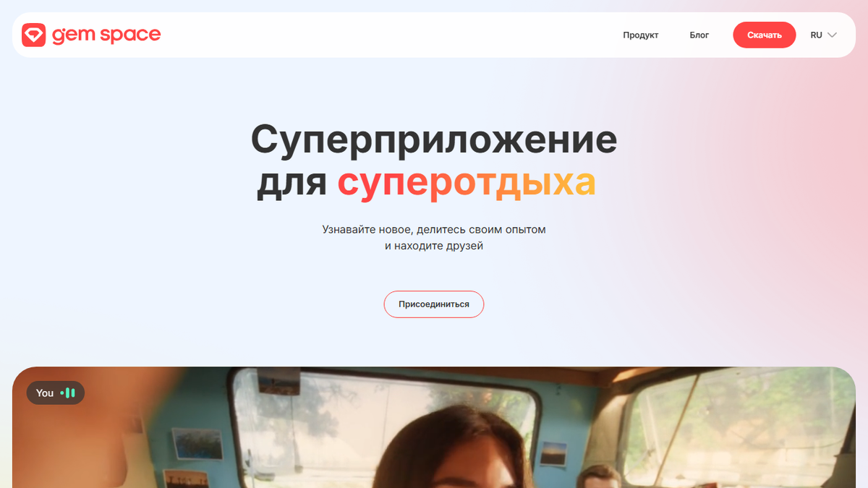Click the man at the video's right edge
This screenshot has height=488, width=868.
[x=600, y=476]
